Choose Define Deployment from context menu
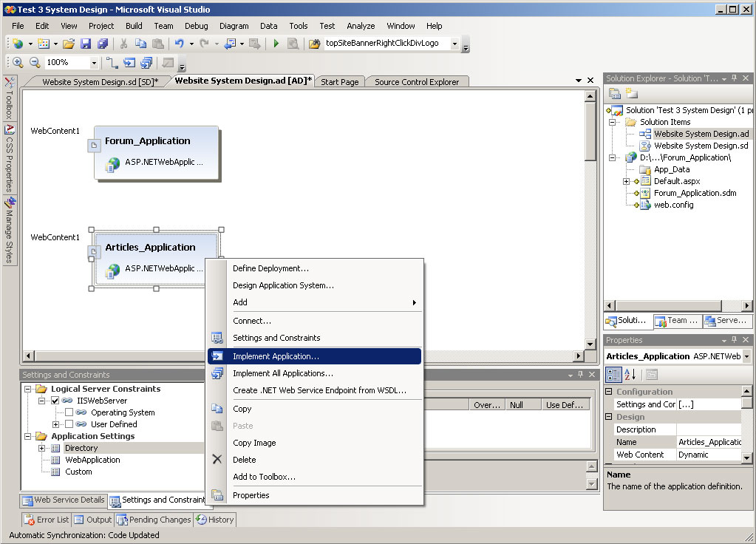Screen dimensions: 756x544 pyautogui.click(x=314, y=268)
